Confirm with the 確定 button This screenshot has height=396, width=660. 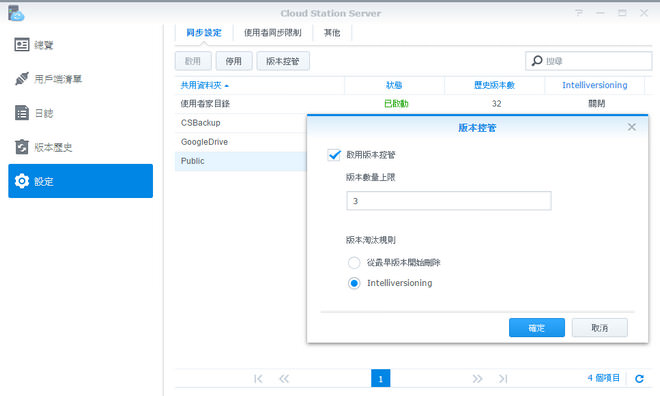point(537,327)
